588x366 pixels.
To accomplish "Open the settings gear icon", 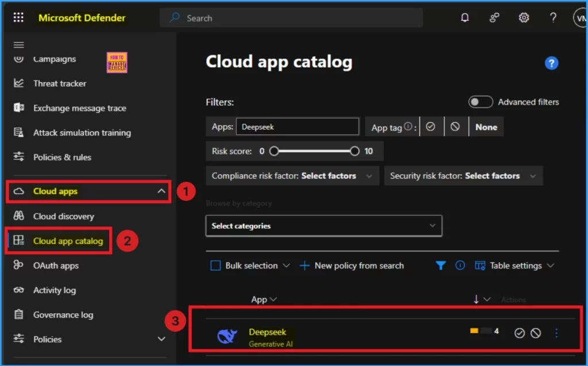I will click(x=524, y=18).
